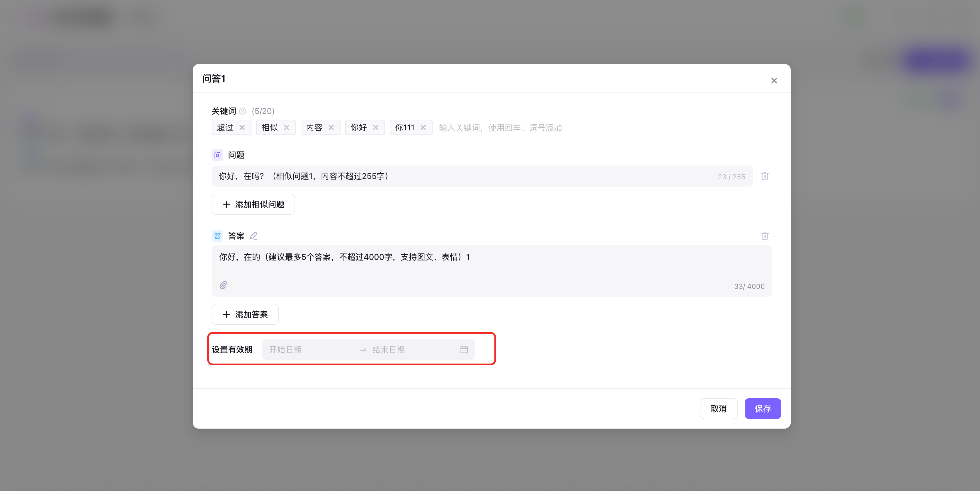
Task: Click 添加相似问题 button
Action: pos(253,204)
